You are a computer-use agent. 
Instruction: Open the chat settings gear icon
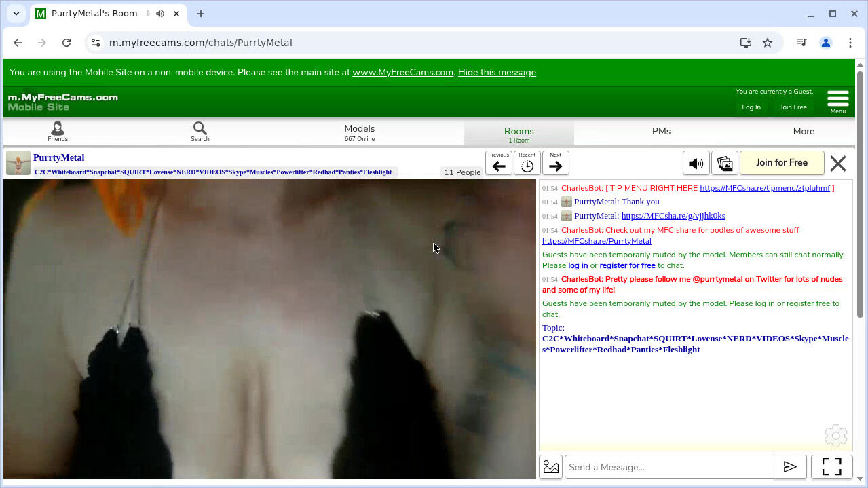[x=835, y=436]
